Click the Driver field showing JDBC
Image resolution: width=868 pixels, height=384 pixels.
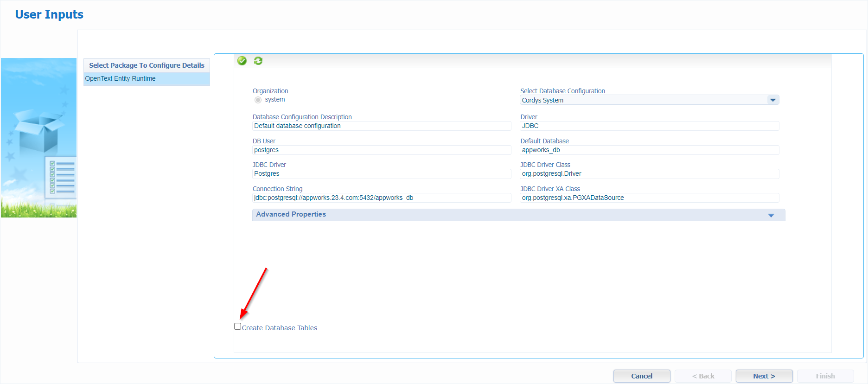pyautogui.click(x=649, y=126)
